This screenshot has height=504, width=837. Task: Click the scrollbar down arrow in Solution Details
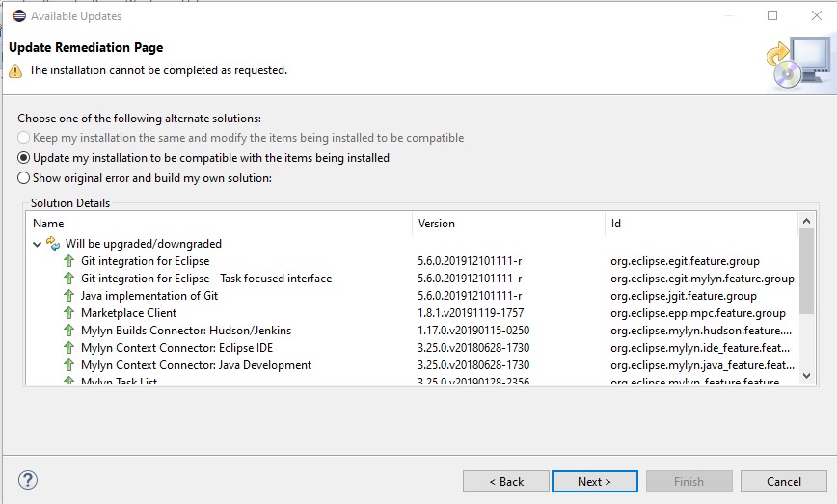pyautogui.click(x=806, y=376)
